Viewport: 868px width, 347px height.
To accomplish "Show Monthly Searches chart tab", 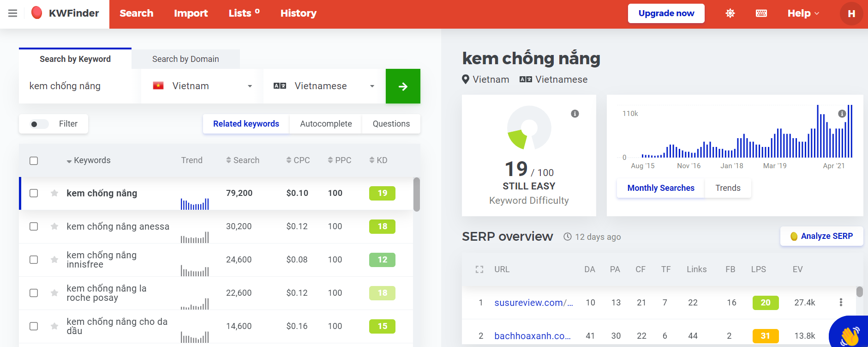I will click(661, 188).
